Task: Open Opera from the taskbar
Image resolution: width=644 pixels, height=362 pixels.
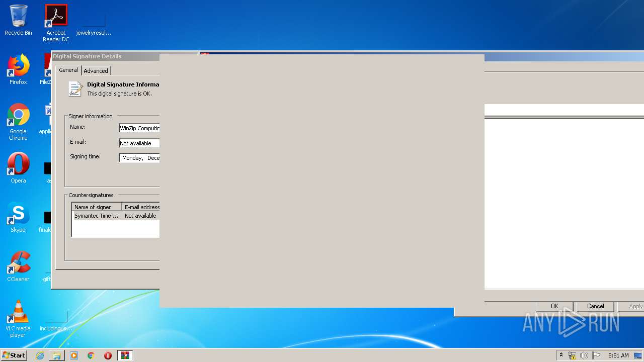Action: coord(108,355)
